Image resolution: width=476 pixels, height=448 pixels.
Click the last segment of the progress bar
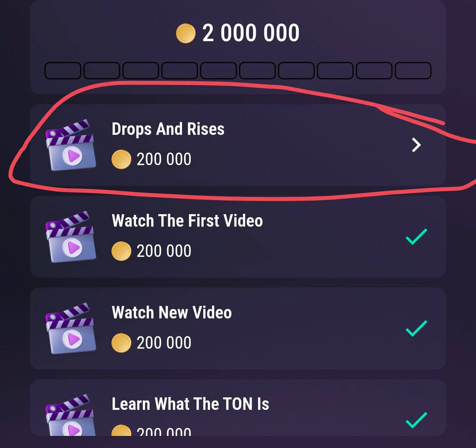413,71
